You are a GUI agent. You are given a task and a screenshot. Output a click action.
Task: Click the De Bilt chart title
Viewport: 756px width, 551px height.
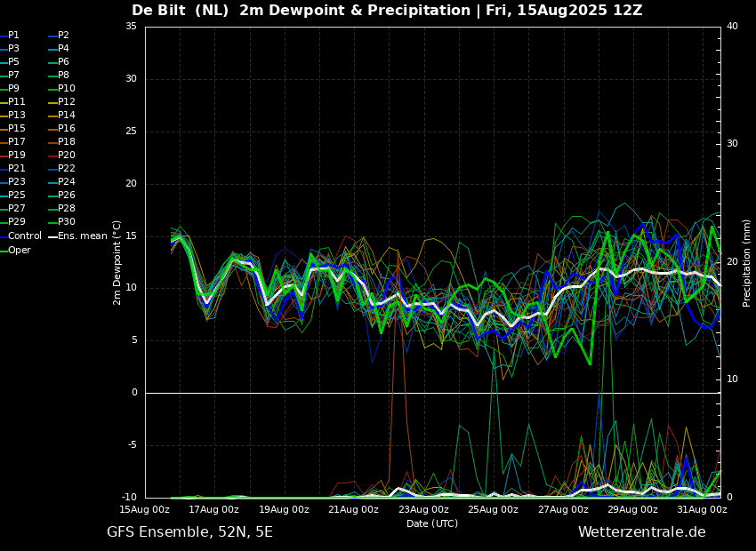tap(387, 11)
